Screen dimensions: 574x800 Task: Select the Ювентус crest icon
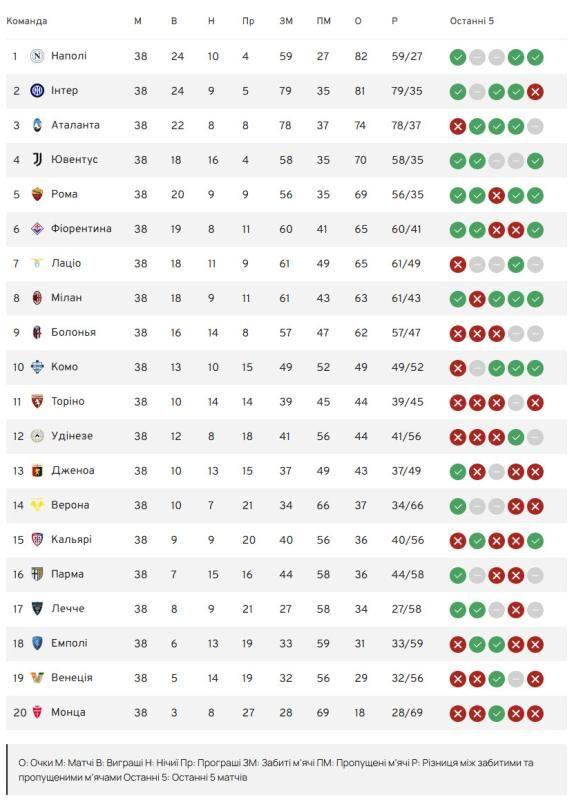37,160
